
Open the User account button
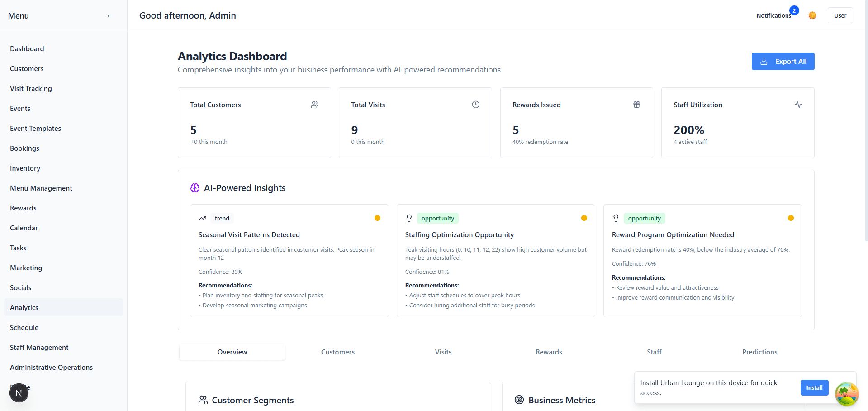[x=840, y=15]
